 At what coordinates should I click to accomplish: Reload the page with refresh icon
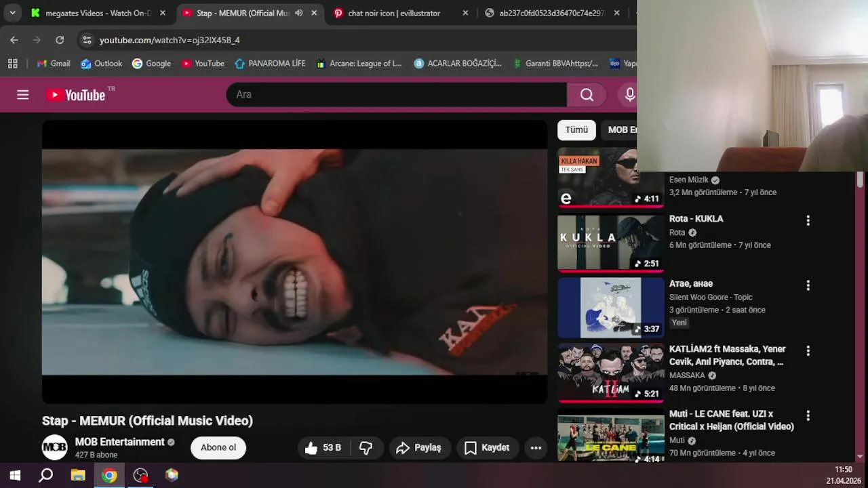60,40
